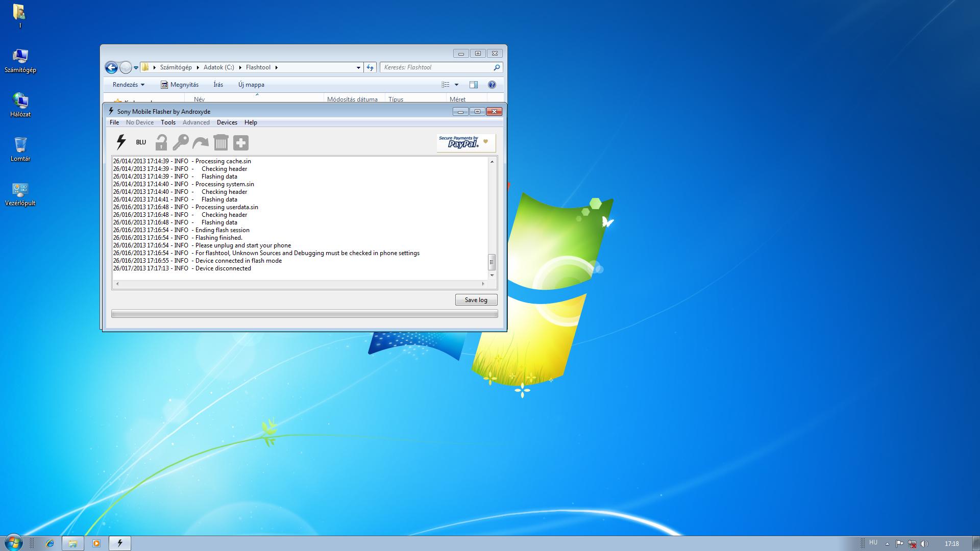This screenshot has height=551, width=980.
Task: Click the lightning bolt Flash device icon
Action: (121, 142)
